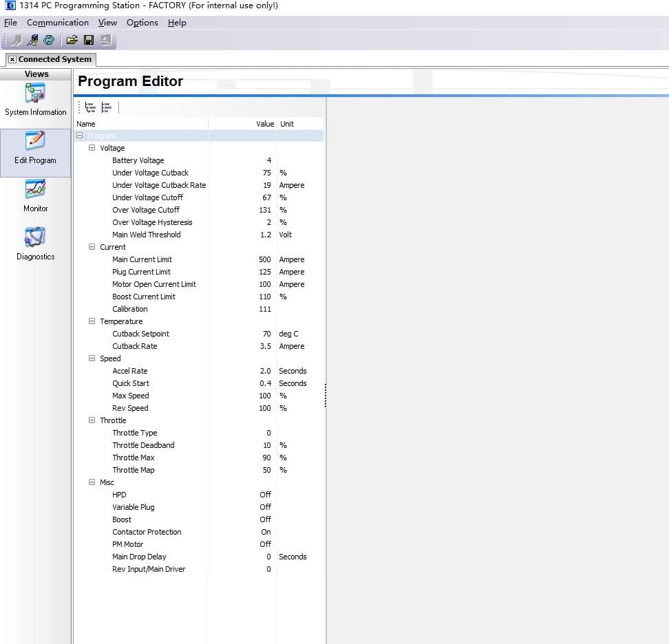Collapse the Throttle group

(x=92, y=420)
